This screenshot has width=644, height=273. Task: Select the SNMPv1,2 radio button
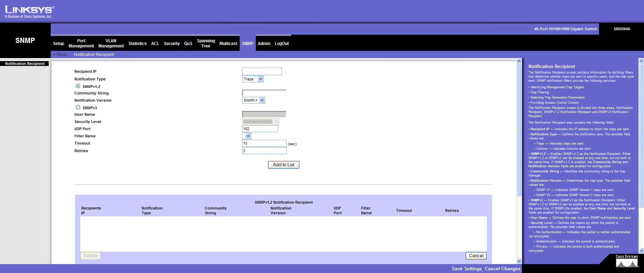coord(78,86)
